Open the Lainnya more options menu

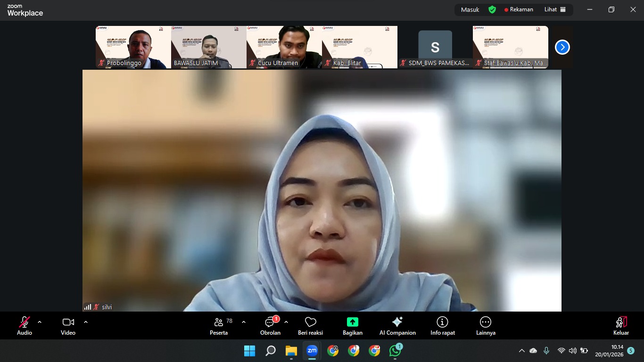pyautogui.click(x=486, y=325)
